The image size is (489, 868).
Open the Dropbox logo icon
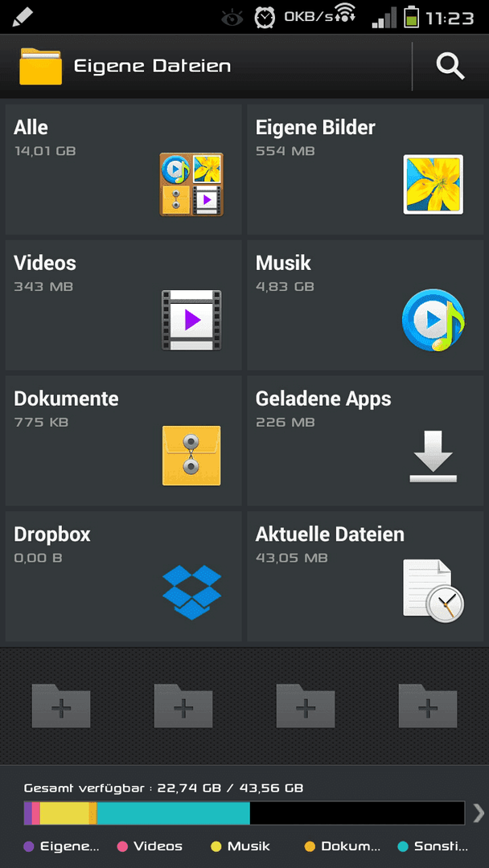(191, 592)
